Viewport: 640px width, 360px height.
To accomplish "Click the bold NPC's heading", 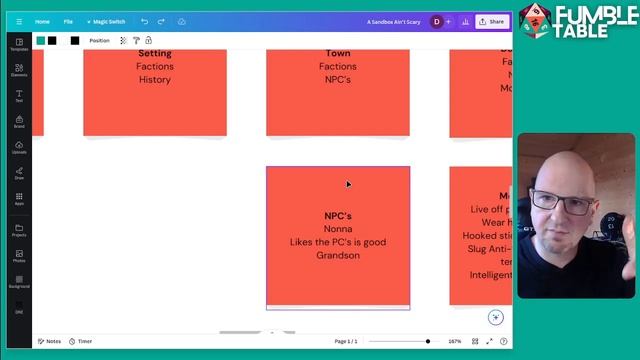I will point(338,216).
